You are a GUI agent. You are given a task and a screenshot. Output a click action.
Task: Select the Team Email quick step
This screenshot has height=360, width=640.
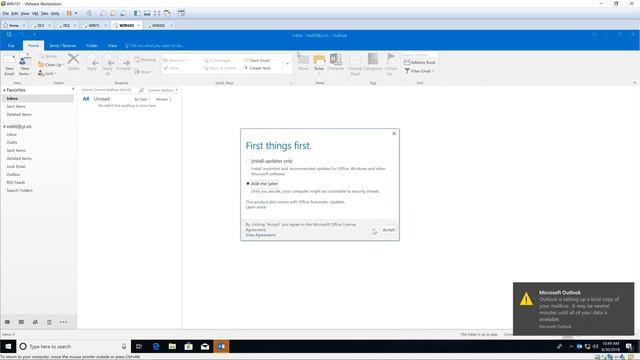tap(257, 60)
